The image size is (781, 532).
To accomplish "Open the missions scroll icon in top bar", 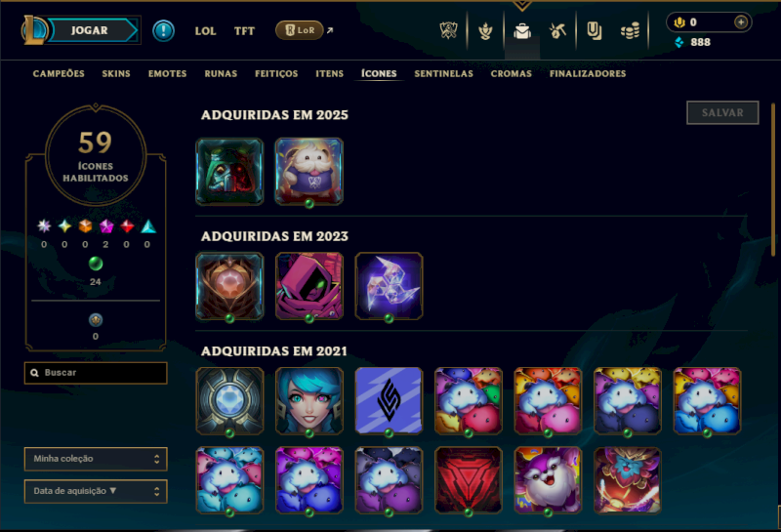I will (594, 31).
